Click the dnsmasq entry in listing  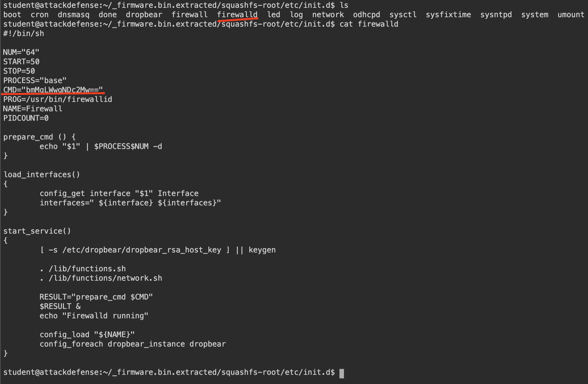(73, 15)
